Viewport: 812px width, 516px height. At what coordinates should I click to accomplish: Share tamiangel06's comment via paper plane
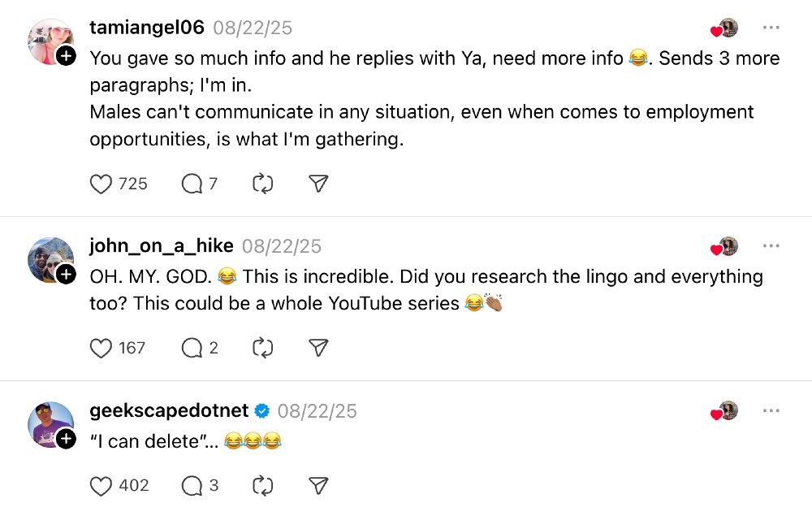tap(319, 184)
